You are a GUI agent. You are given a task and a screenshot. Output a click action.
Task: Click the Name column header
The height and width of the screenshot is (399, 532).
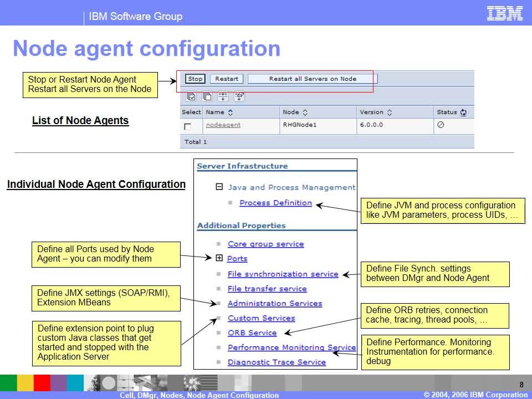click(x=215, y=112)
